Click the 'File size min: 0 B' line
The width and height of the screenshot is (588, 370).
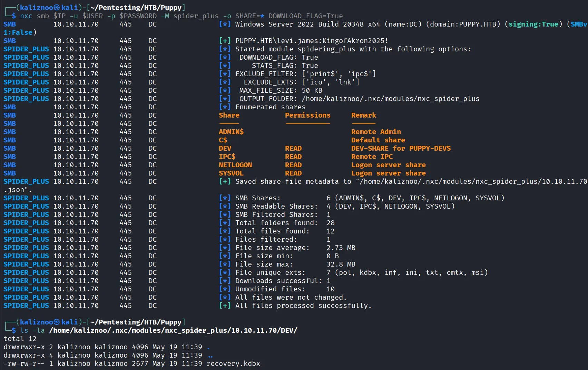coord(287,256)
